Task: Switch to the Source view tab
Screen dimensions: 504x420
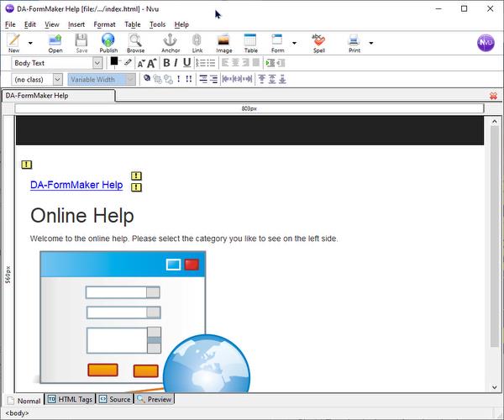Action: [x=115, y=400]
